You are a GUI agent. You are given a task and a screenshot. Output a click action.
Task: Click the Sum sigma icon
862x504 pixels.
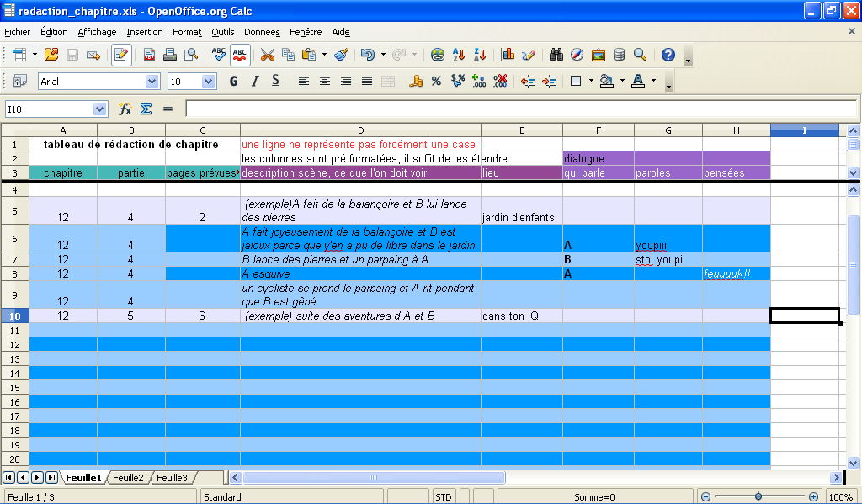[x=146, y=109]
